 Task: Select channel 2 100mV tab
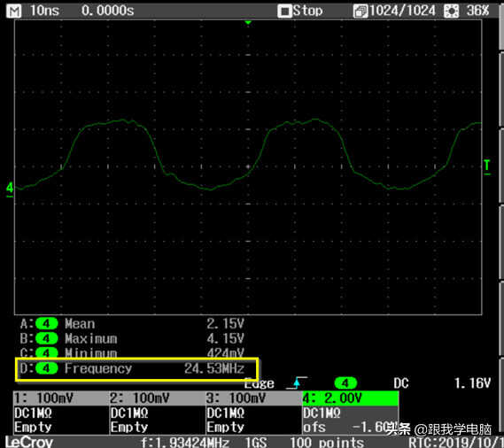click(158, 398)
